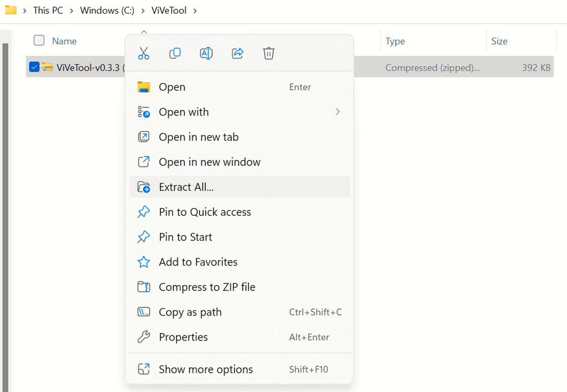Viewport: 567px width, 392px height.
Task: Click the Rename icon in context menu
Action: point(206,54)
